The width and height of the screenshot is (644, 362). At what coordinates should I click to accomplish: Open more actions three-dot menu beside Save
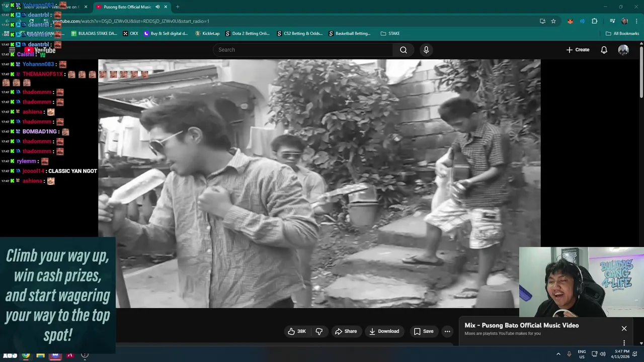point(447,331)
